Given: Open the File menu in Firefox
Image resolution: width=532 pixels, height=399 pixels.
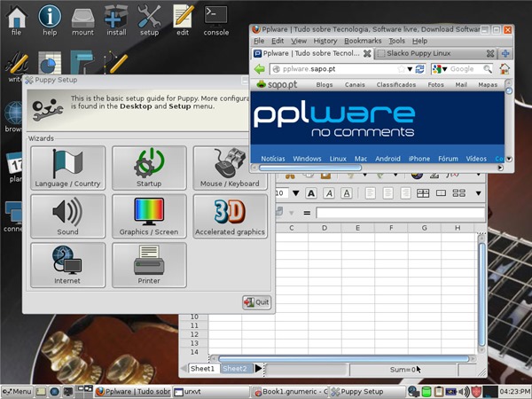Looking at the screenshot, I should click(259, 41).
